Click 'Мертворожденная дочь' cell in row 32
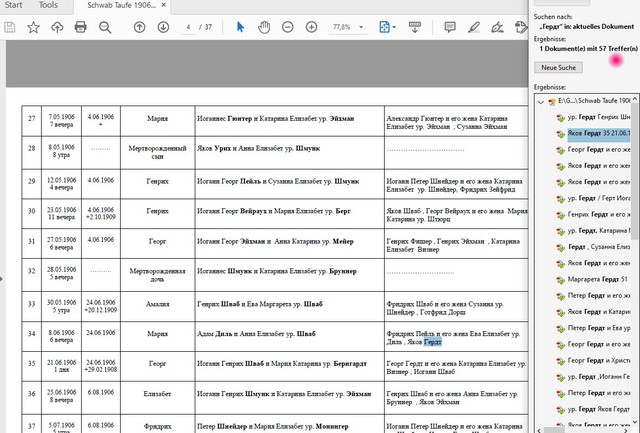 (158, 275)
